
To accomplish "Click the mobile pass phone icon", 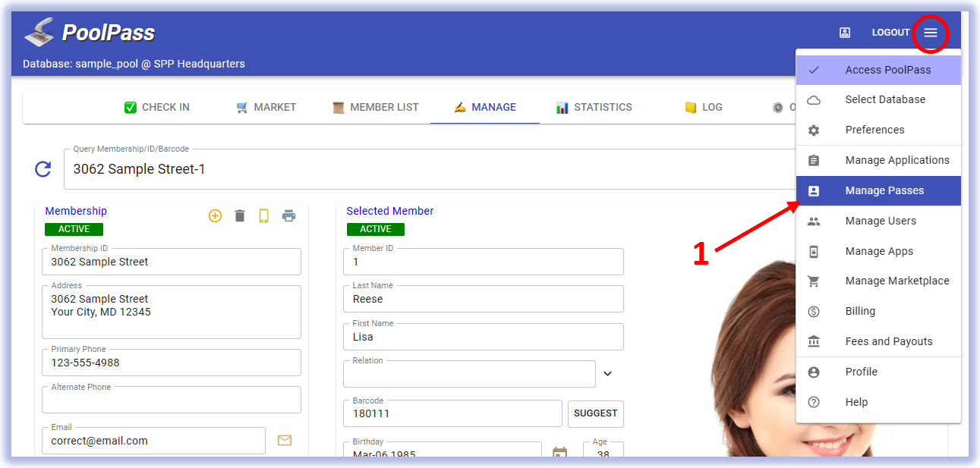I will pyautogui.click(x=264, y=215).
